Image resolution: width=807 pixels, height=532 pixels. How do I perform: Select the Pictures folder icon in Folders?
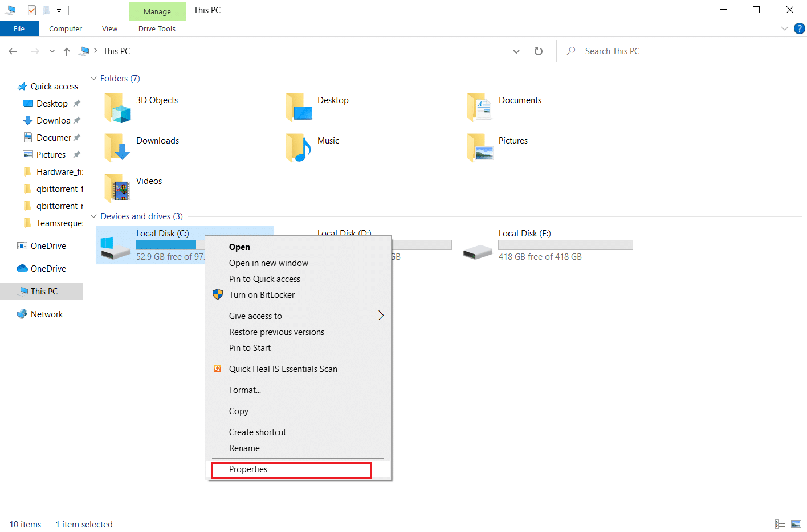coord(480,148)
